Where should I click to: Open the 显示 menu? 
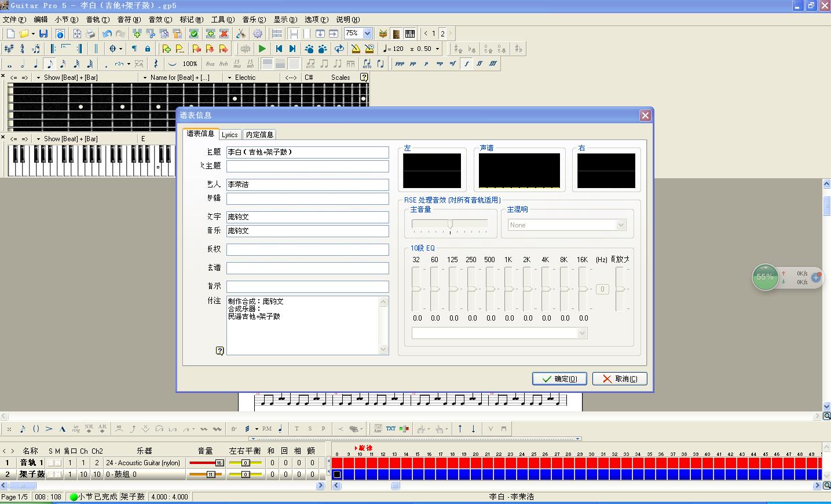coord(285,19)
